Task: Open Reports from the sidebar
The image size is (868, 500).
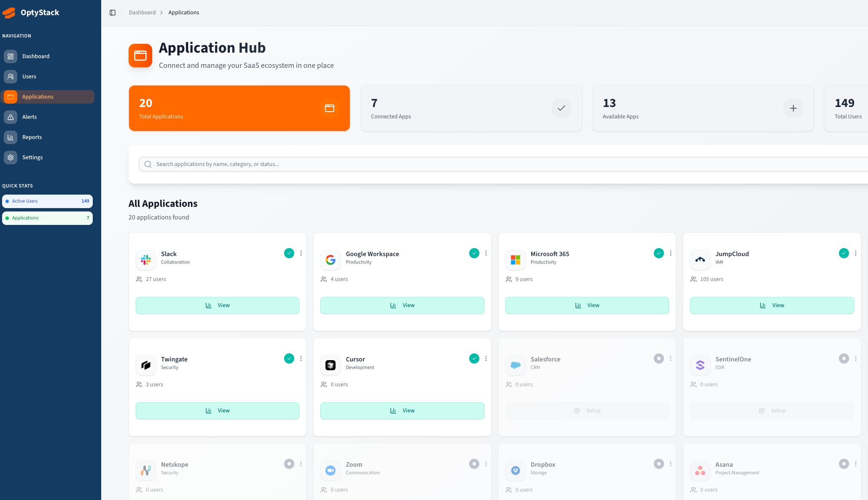Action: 32,137
